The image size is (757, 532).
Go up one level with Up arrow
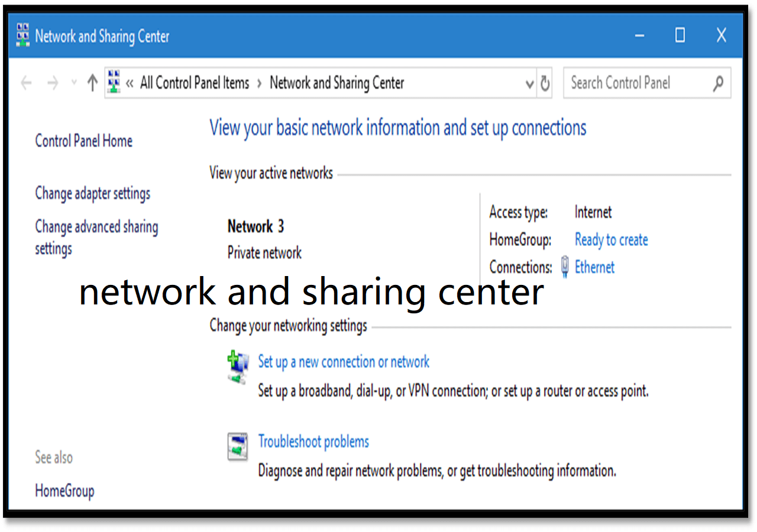click(x=92, y=83)
